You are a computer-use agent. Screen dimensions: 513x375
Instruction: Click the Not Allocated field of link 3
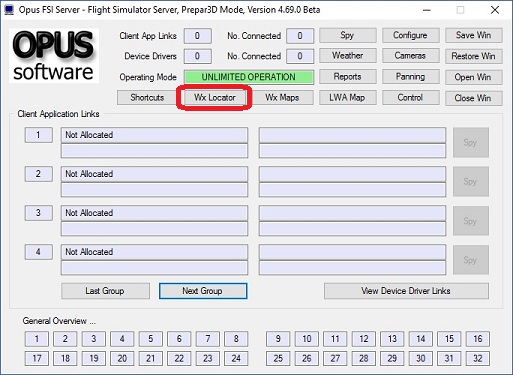coord(154,213)
